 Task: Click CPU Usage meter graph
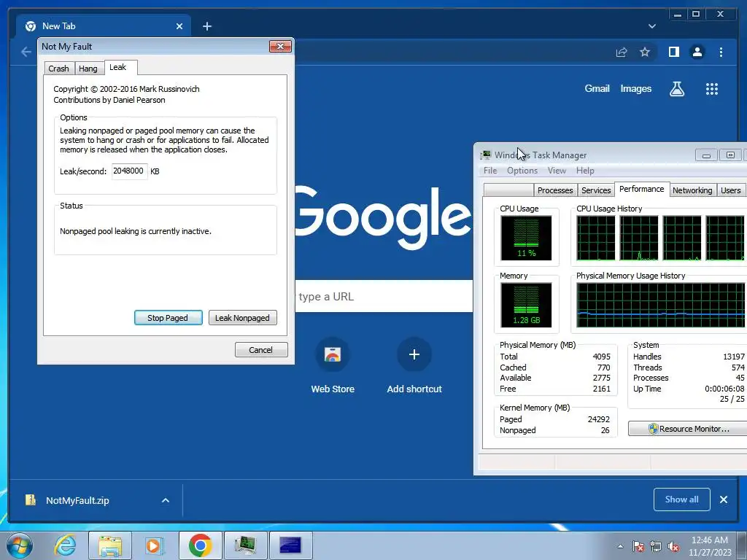coord(526,238)
